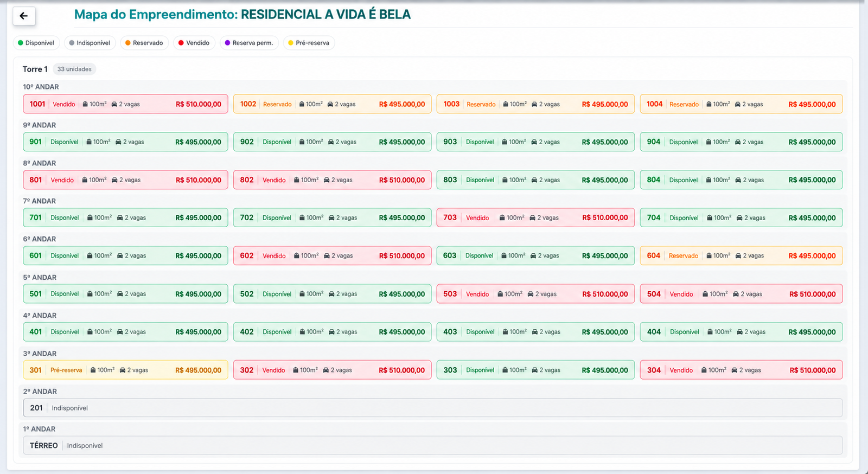Select the Disponível legend chip

[36, 43]
